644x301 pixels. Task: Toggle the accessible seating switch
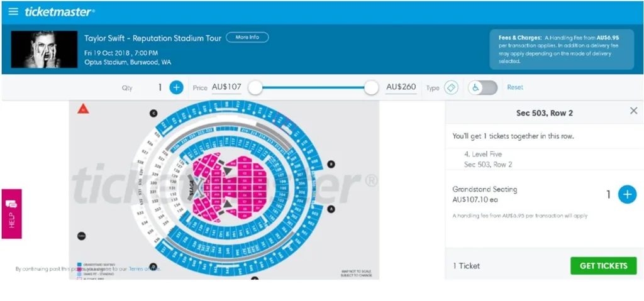tap(482, 87)
